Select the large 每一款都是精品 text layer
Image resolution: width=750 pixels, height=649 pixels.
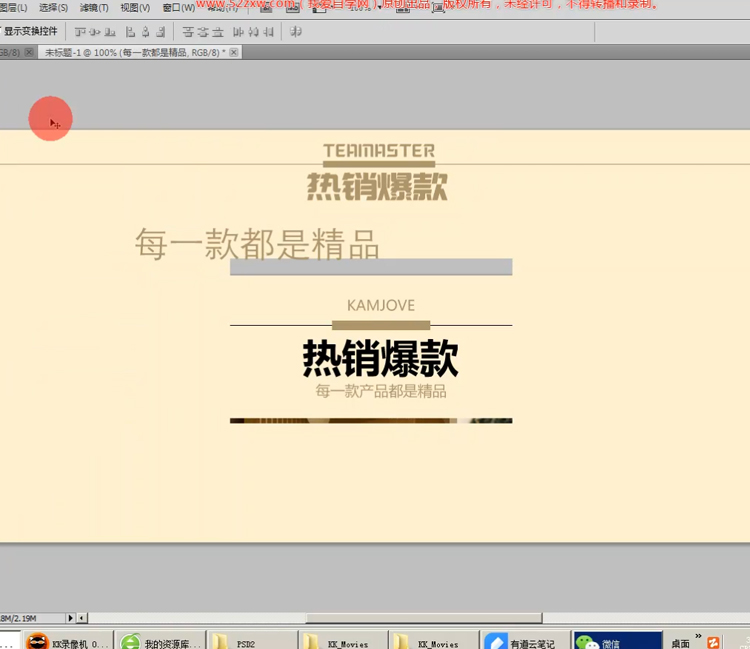click(257, 244)
